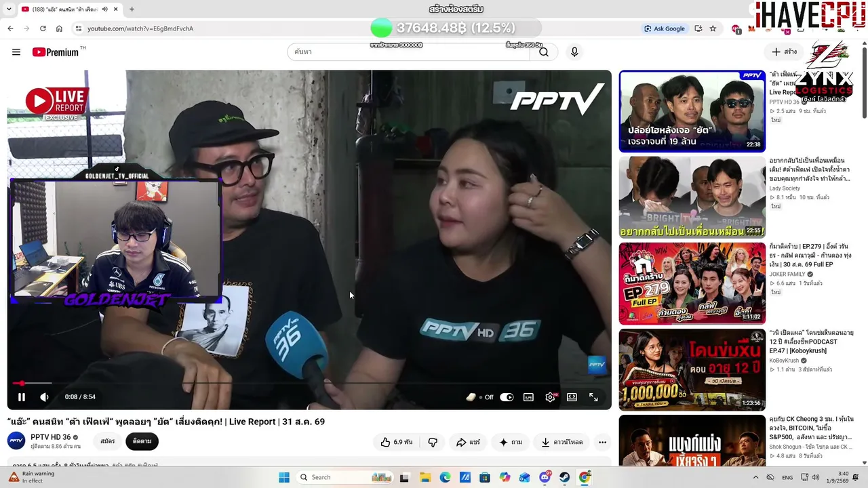Open the player settings gear

pyautogui.click(x=550, y=397)
